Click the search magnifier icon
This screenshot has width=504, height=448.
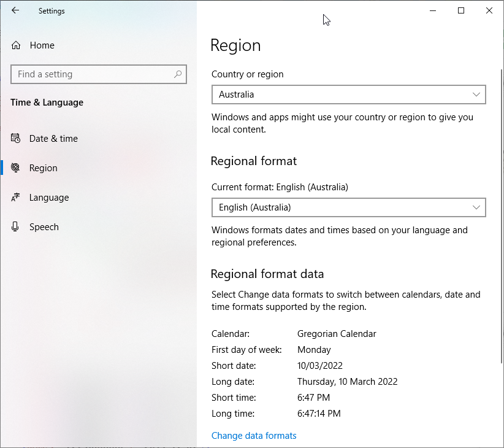(178, 74)
